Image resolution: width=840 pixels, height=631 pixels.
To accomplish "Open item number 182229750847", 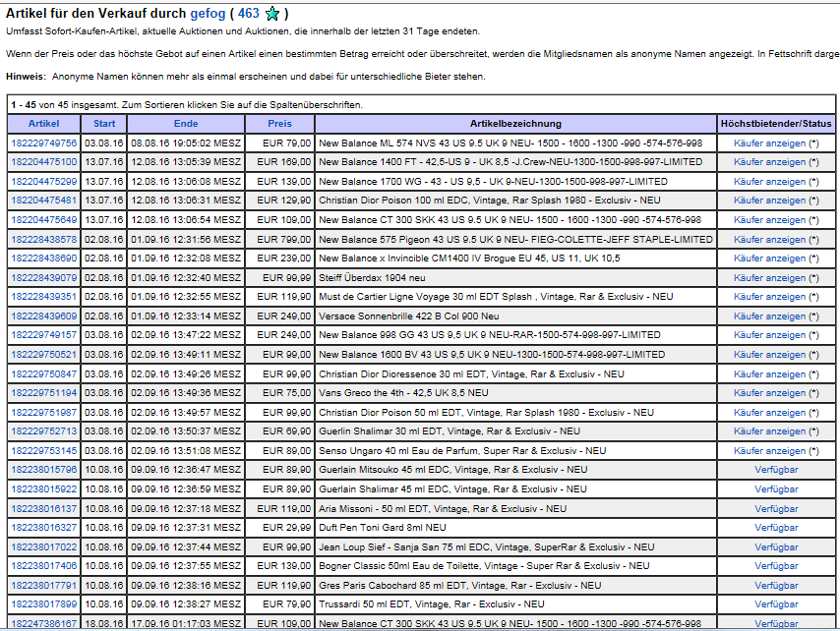I will pyautogui.click(x=44, y=374).
